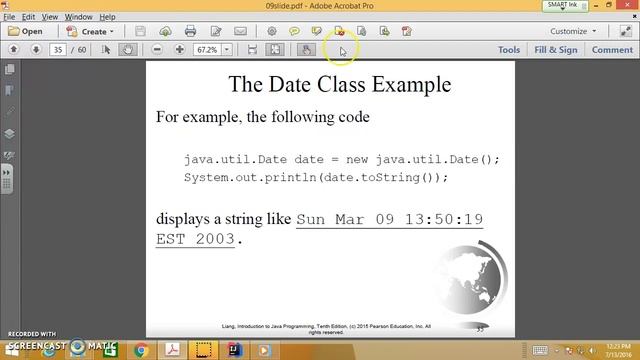The height and width of the screenshot is (360, 640).
Task: Go to previous page with up arrow
Action: tap(13, 49)
